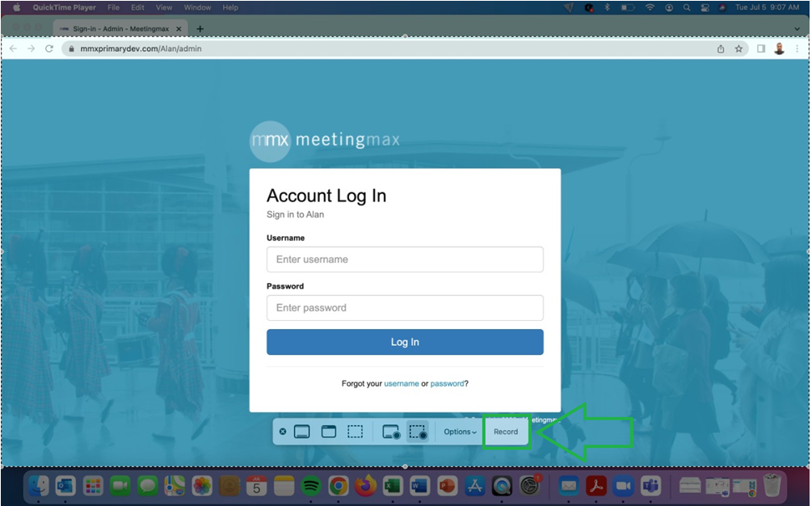Select Capture Entire Screen mode
812x506 pixels.
[x=302, y=432]
